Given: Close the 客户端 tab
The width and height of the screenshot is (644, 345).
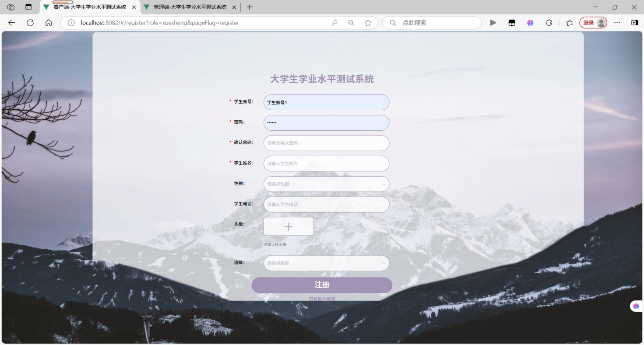Looking at the screenshot, I should click(x=134, y=7).
